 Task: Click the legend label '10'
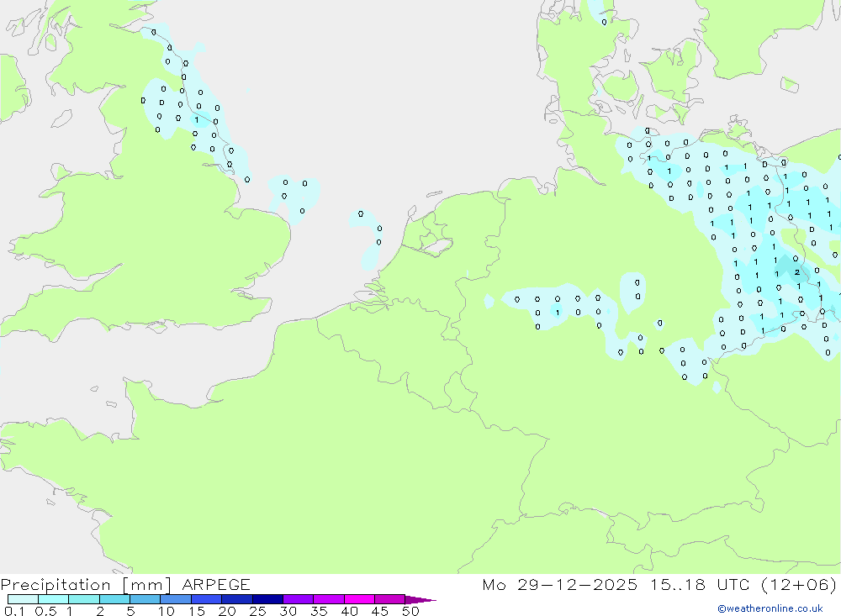167,611
